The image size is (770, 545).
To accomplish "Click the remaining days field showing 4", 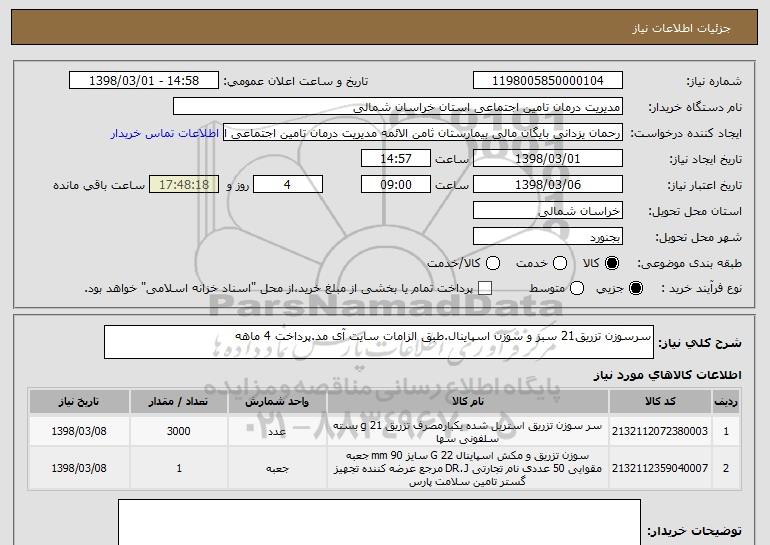I will click(x=288, y=185).
